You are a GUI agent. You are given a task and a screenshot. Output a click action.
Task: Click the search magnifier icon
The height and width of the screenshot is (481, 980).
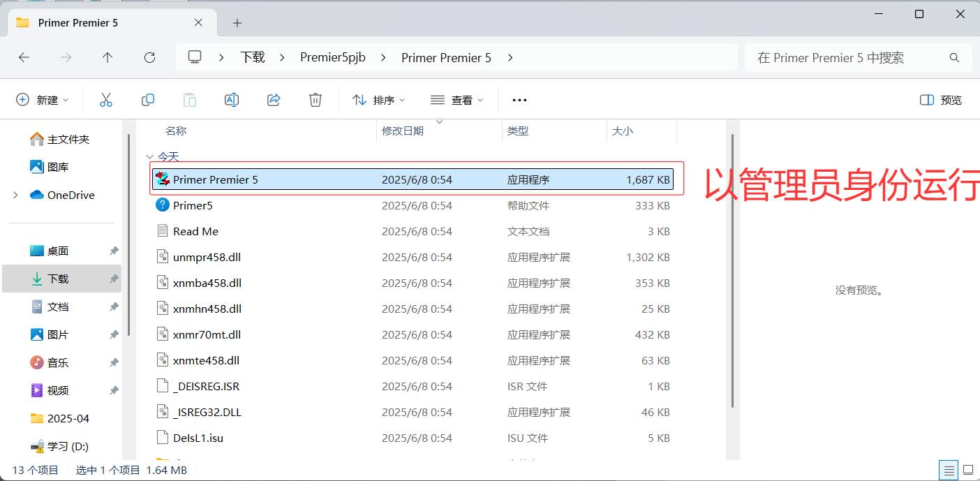954,58
